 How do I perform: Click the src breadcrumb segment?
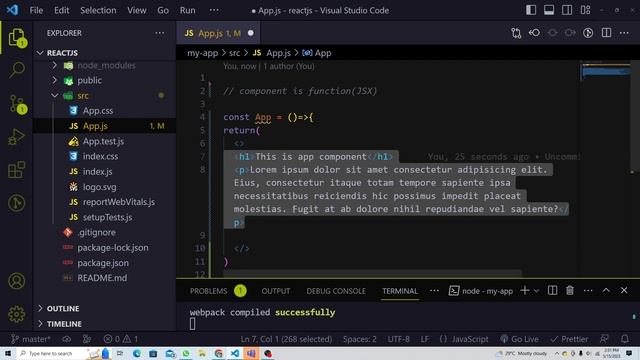pos(234,53)
